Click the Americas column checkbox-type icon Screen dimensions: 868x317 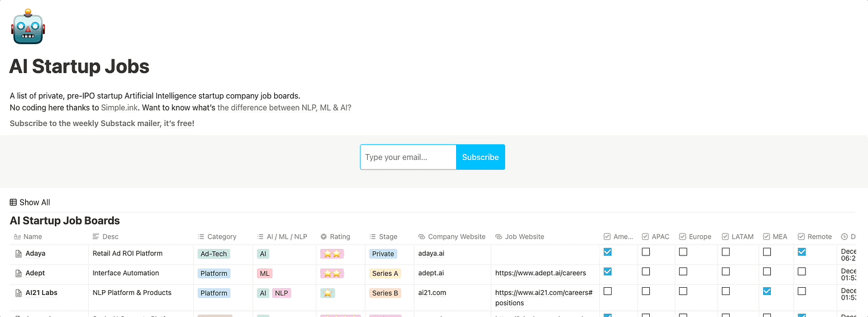coord(607,237)
